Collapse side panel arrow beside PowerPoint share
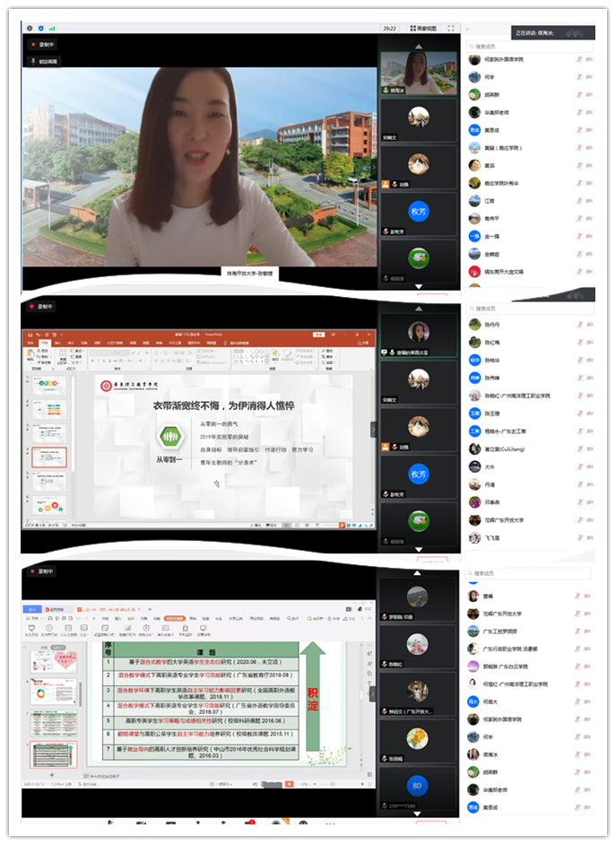This screenshot has height=845, width=616. (x=374, y=430)
